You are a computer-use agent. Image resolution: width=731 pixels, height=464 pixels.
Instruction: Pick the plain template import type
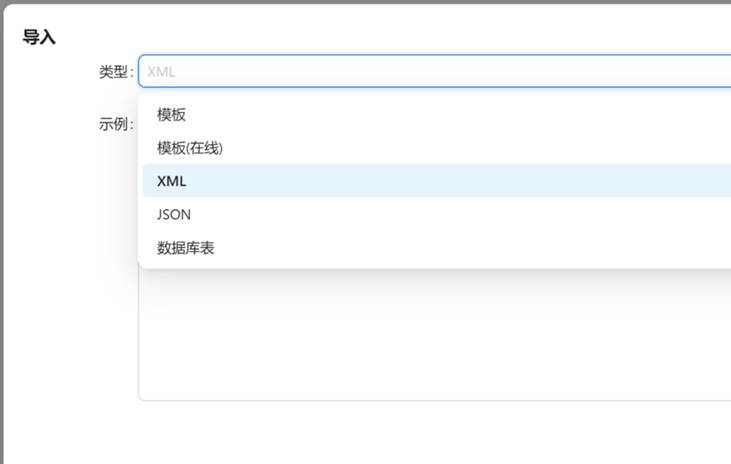(x=172, y=115)
